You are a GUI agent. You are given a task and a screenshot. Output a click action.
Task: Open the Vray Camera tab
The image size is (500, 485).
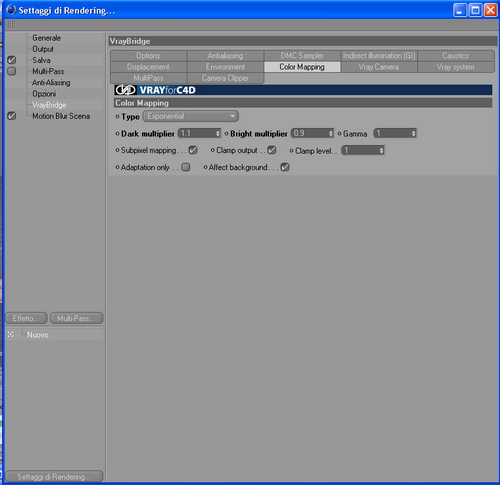[x=379, y=67]
